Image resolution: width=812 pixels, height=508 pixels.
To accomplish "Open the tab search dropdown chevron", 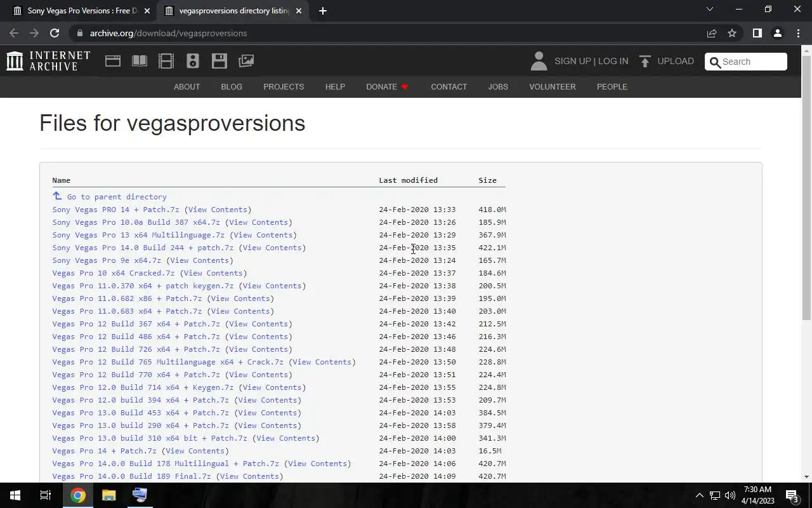I will click(710, 10).
